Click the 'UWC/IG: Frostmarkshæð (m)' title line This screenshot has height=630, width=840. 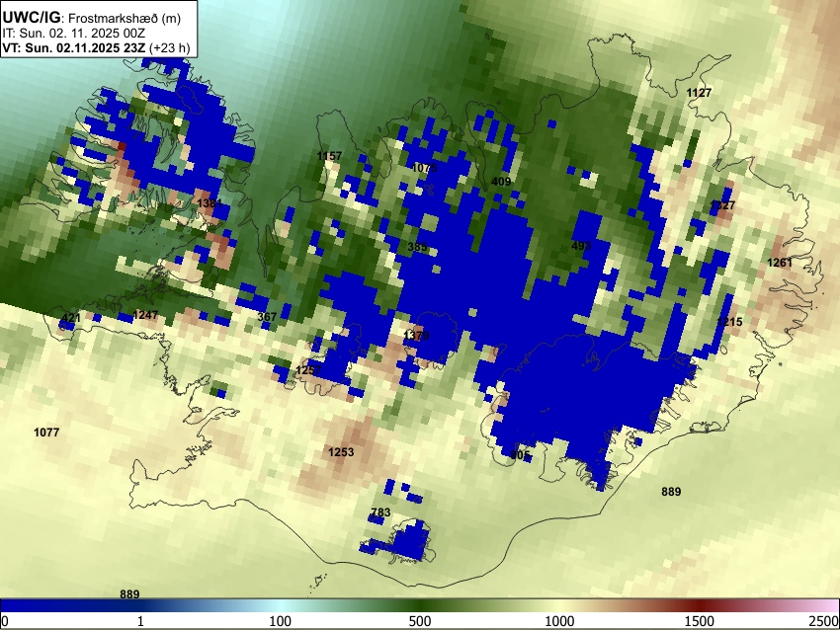(92, 18)
